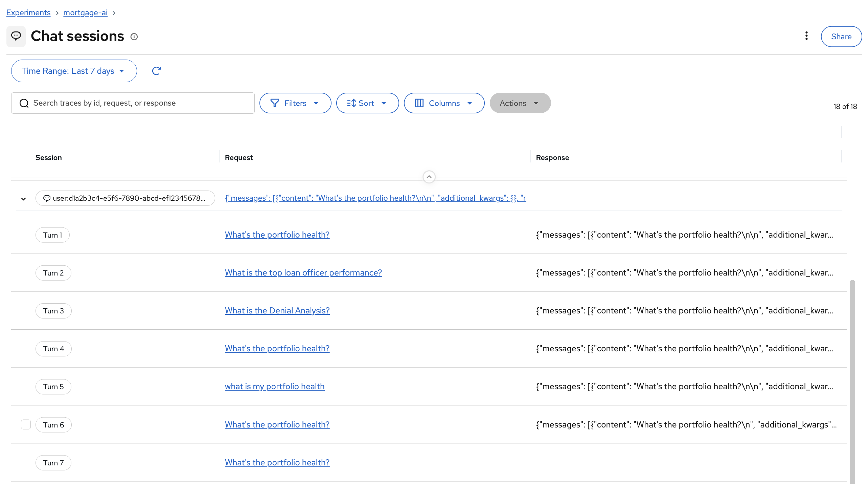868x484 pixels.
Task: Open the Actions menu
Action: click(520, 103)
